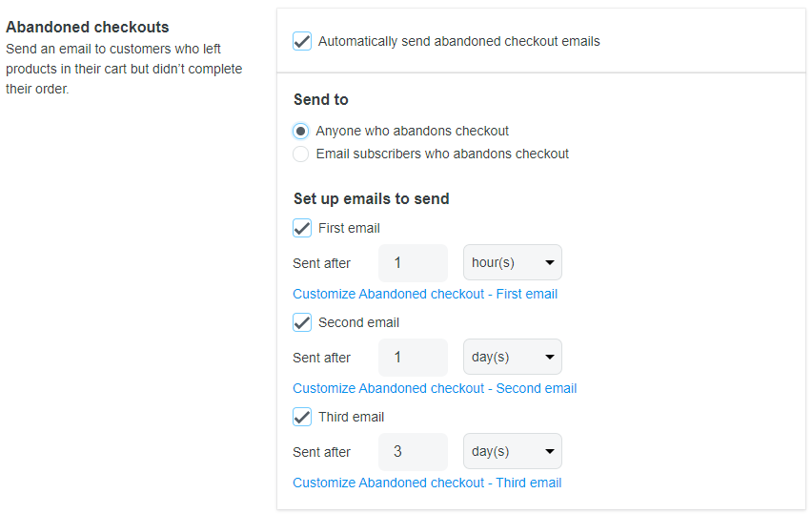This screenshot has width=812, height=514.
Task: Click the second email Sent after number field
Action: tap(414, 357)
